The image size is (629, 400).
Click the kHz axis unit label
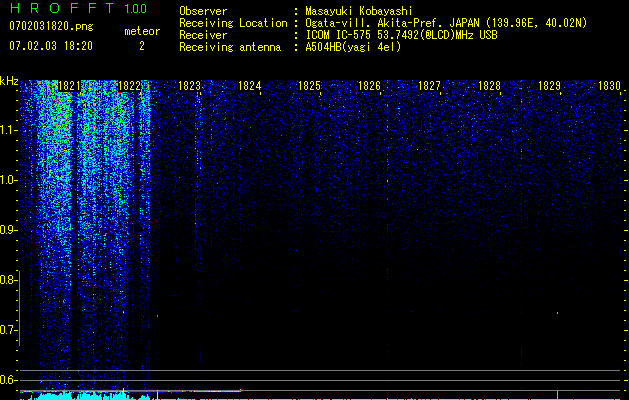point(9,81)
